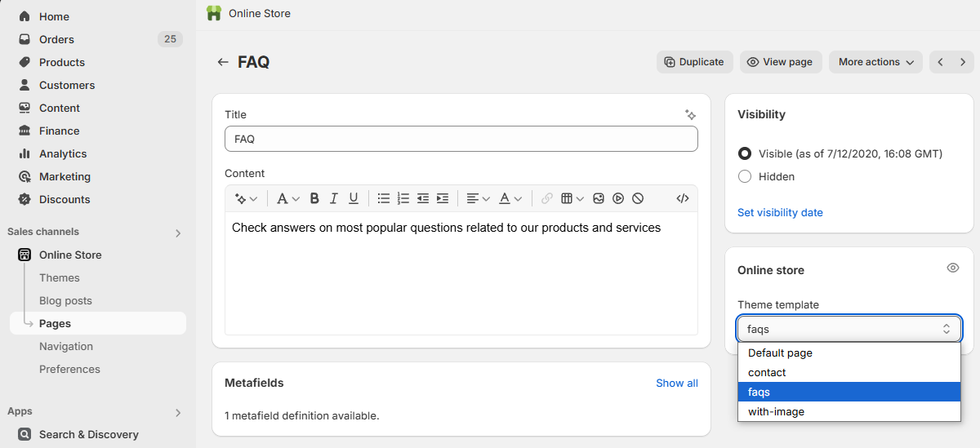Image resolution: width=980 pixels, height=448 pixels.
Task: Click the Orders count badge 25
Action: point(170,39)
